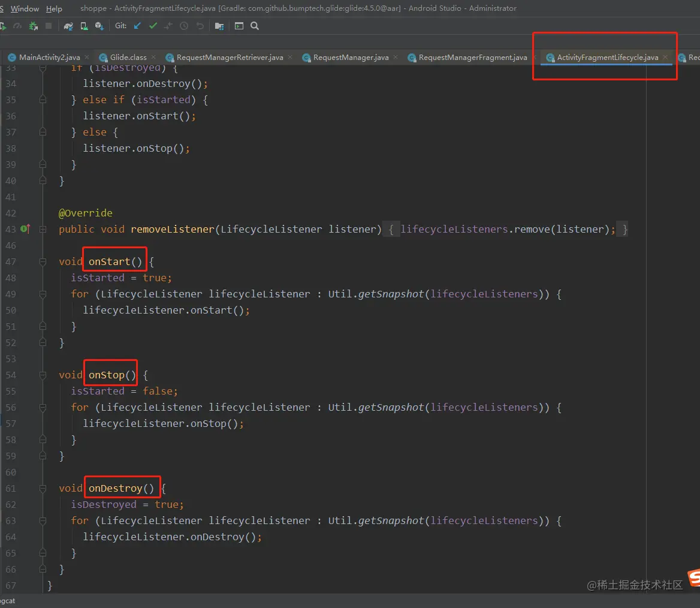Click Git commit checkmark icon
The width and height of the screenshot is (700, 608).
click(x=153, y=26)
